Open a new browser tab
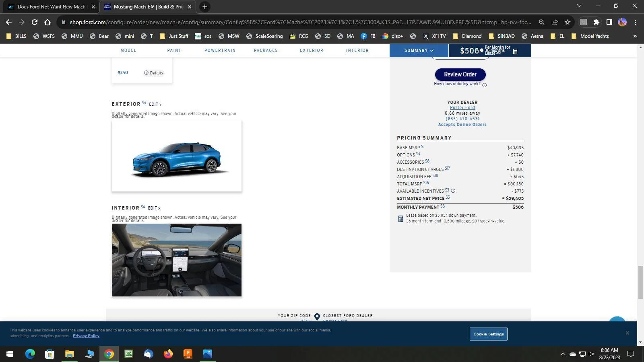 [x=205, y=7]
